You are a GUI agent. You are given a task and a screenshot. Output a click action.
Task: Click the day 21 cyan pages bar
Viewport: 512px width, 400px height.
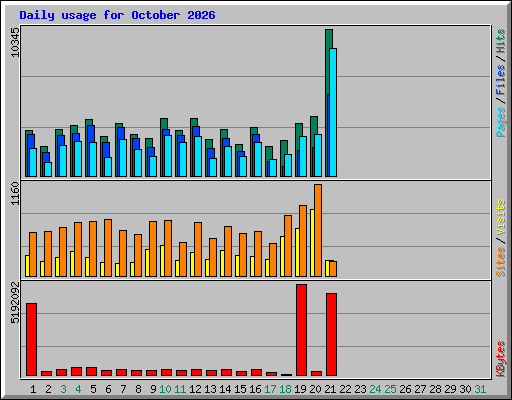[x=333, y=112]
